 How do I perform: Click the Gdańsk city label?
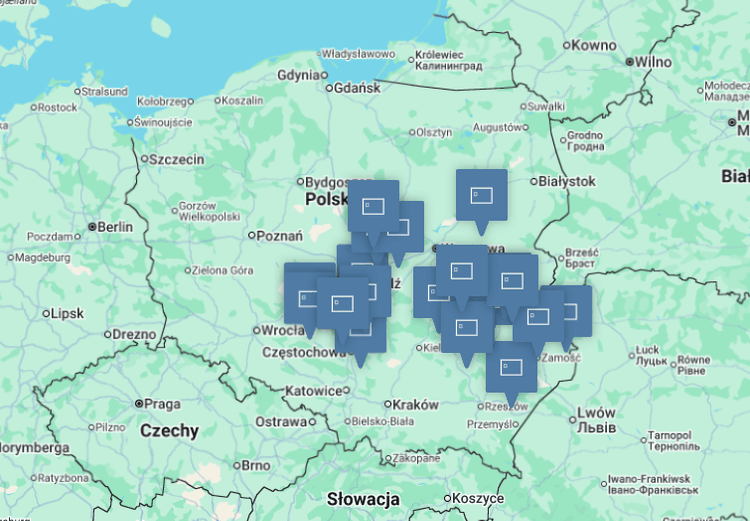[357, 88]
